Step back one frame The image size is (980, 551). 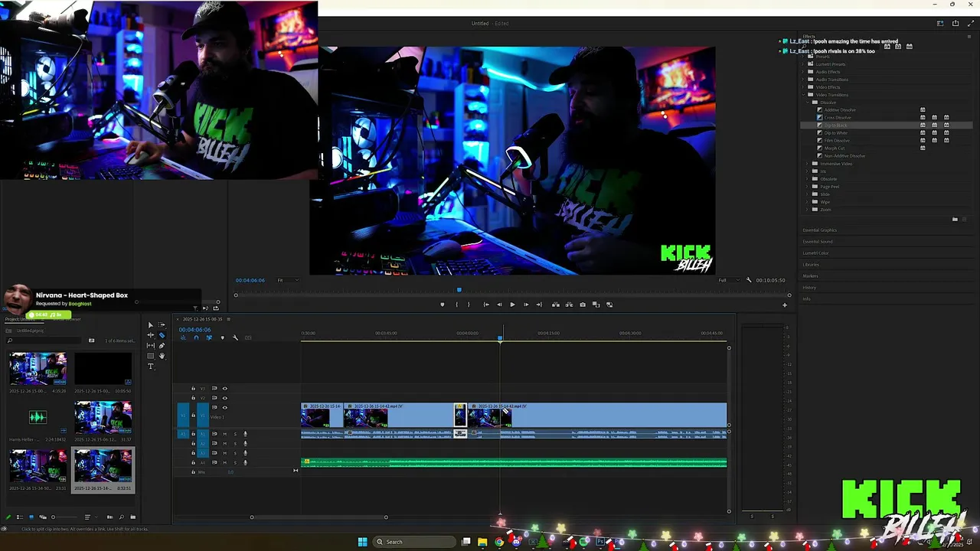499,305
